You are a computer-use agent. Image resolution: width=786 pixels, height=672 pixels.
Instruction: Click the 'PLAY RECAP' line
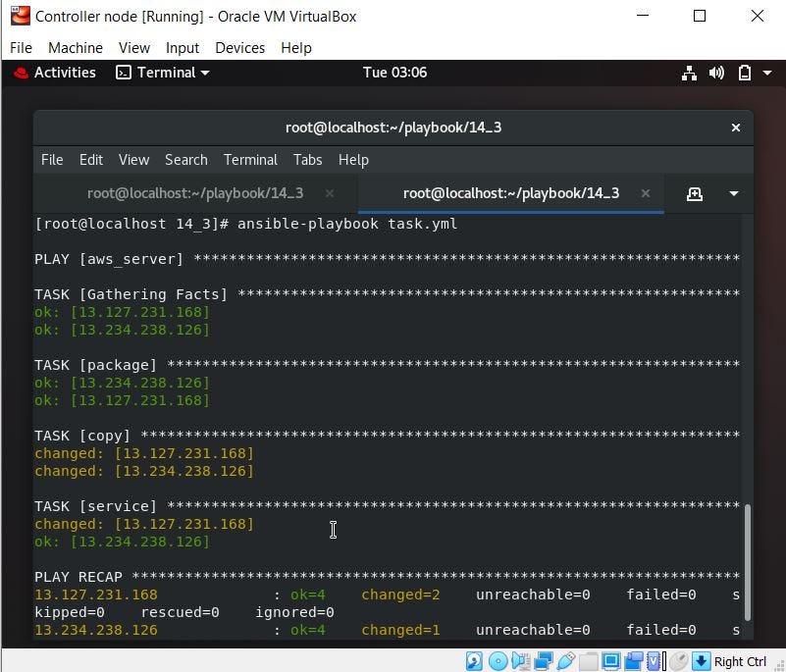point(387,577)
